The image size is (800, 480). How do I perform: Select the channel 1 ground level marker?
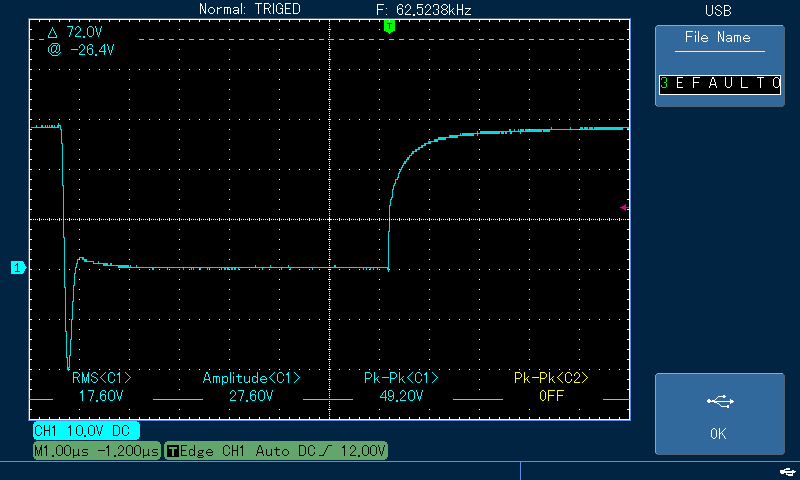18,267
